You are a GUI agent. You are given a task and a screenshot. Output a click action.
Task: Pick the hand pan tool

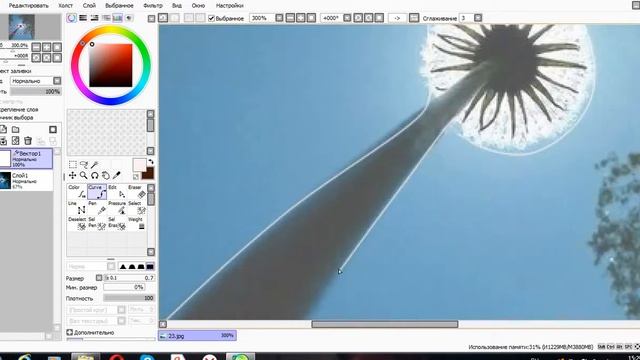click(x=106, y=176)
